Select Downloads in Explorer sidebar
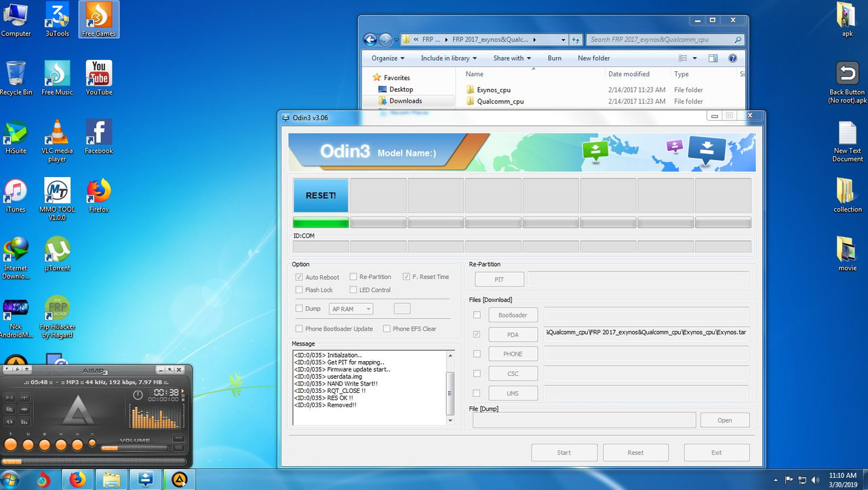Image resolution: width=868 pixels, height=490 pixels. (406, 100)
